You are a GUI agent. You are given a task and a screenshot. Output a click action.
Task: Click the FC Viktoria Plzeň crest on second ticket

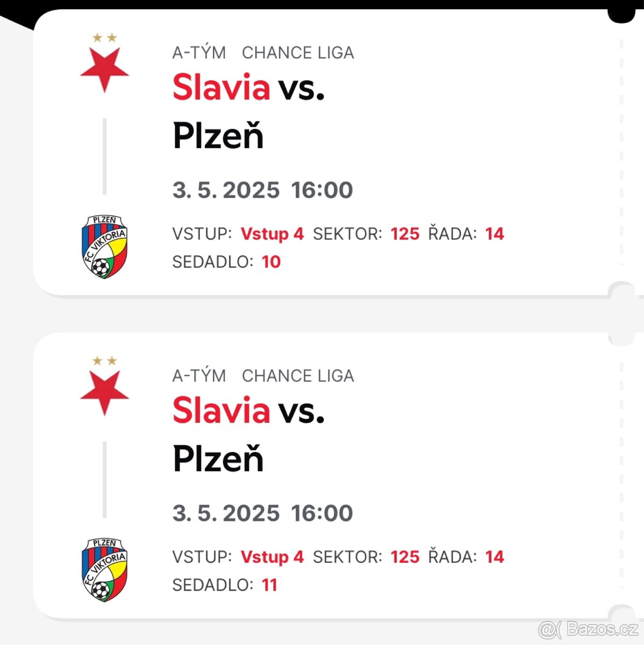tap(105, 570)
